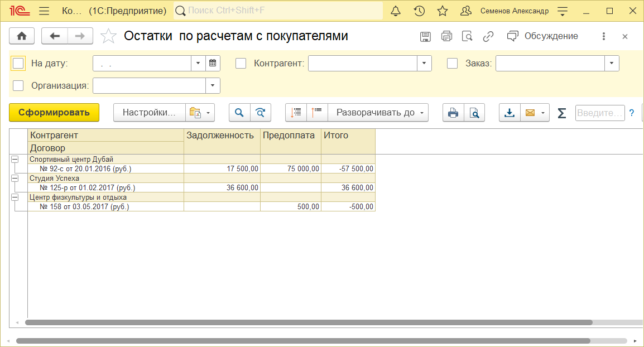Screen dimensions: 644x347
Task: Click report horizontal scrollbar thumb
Action: (x=309, y=322)
